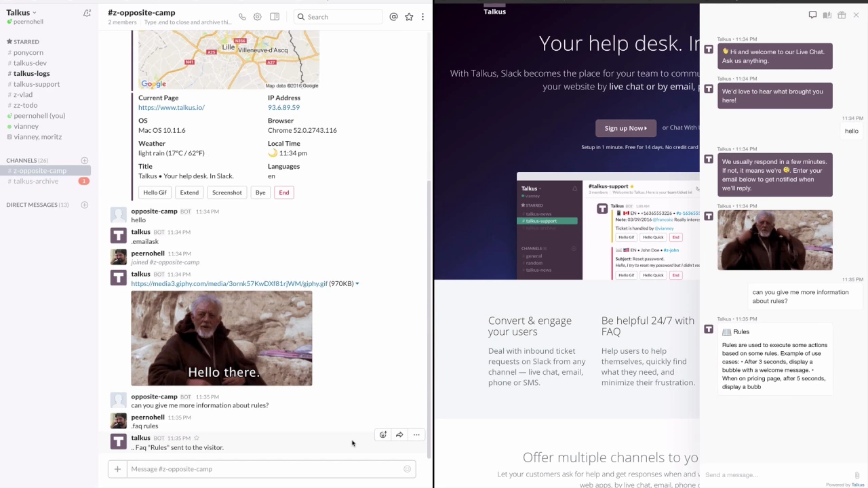Click the notifications bell icon in Slack sidebar
The image size is (868, 488).
point(87,13)
